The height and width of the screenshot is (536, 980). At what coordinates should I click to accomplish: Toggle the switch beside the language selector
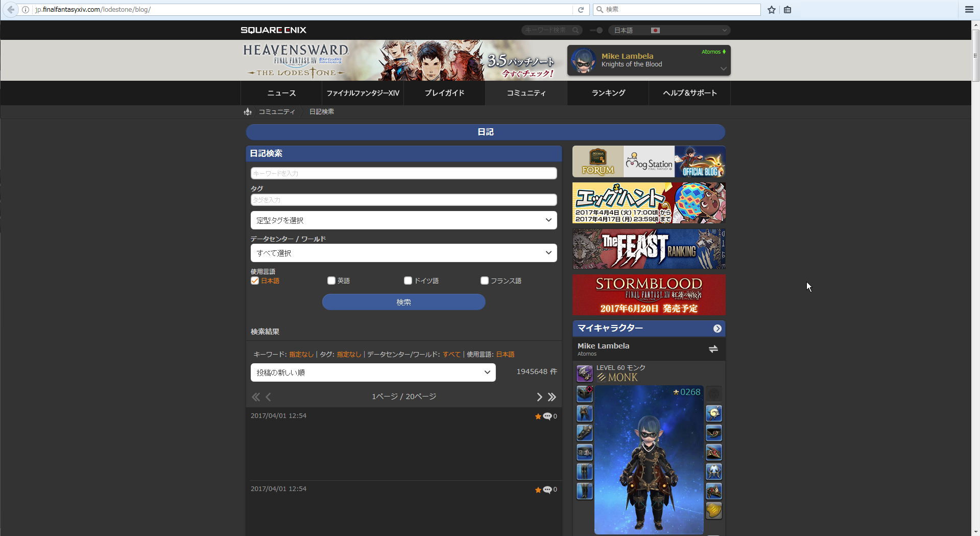click(596, 30)
